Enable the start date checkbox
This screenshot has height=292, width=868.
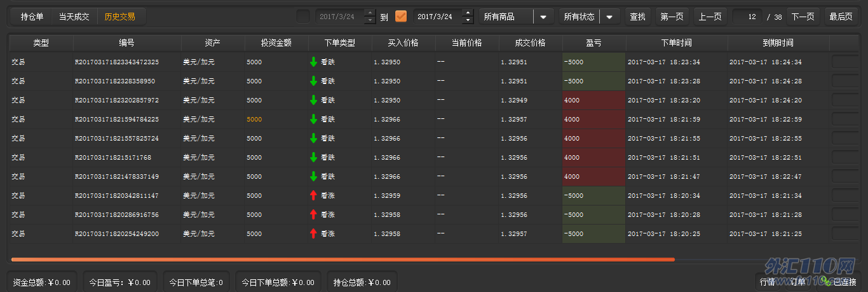[304, 17]
